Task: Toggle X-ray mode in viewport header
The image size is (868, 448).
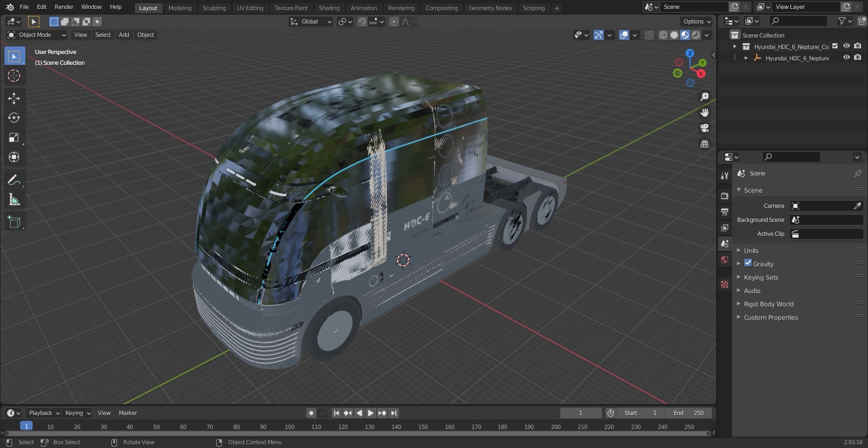Action: 649,35
